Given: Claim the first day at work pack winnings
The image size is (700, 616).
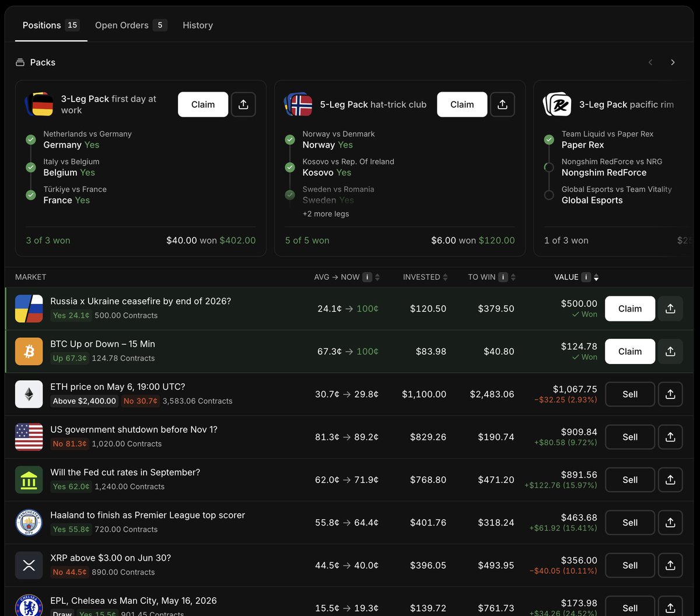Looking at the screenshot, I should coord(203,104).
